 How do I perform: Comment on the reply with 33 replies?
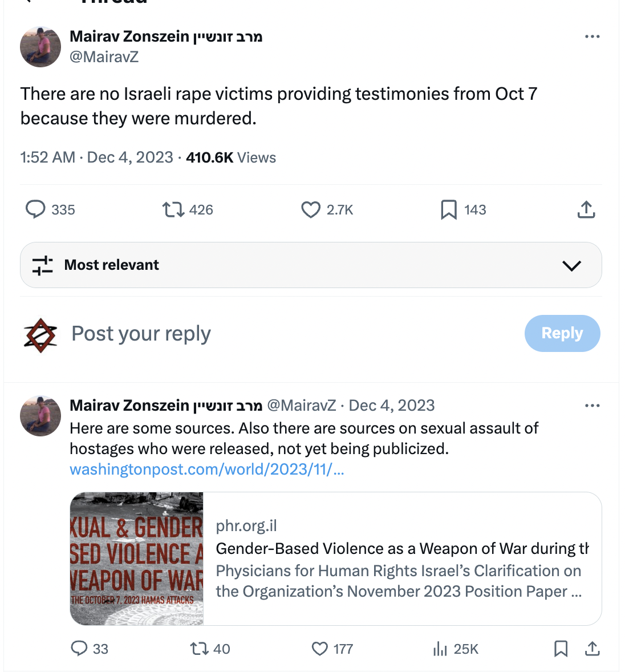pyautogui.click(x=79, y=649)
